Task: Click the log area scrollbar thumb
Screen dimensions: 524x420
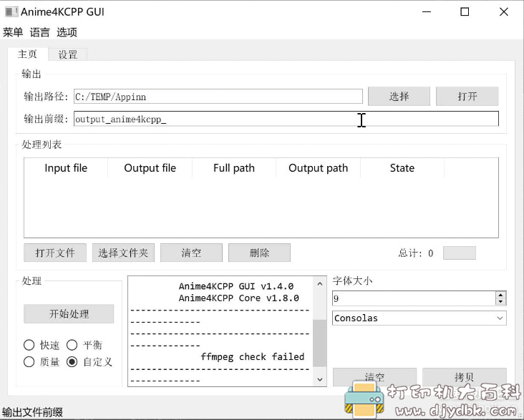Action: coord(320,343)
